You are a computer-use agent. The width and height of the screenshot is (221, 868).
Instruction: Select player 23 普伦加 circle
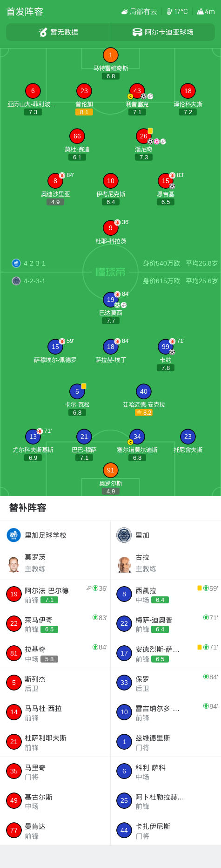84,91
